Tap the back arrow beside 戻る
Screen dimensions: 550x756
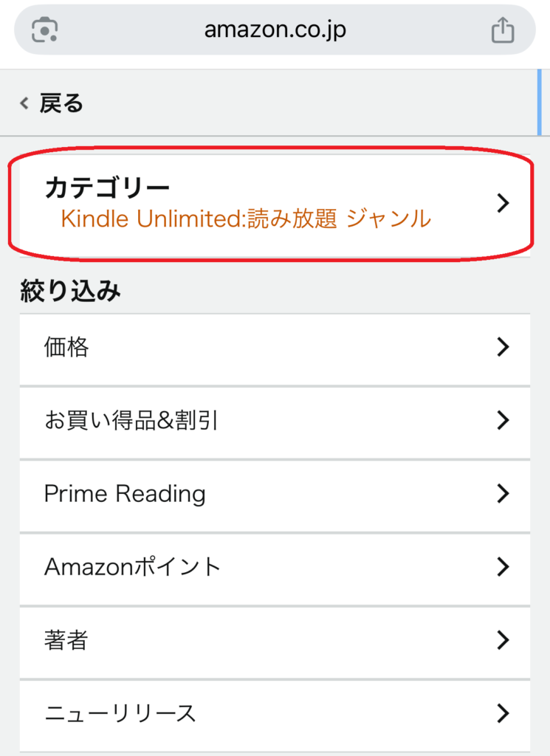(x=24, y=104)
